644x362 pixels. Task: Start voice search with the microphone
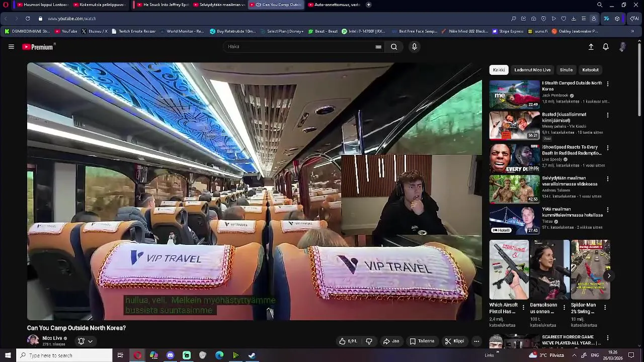coord(414,47)
